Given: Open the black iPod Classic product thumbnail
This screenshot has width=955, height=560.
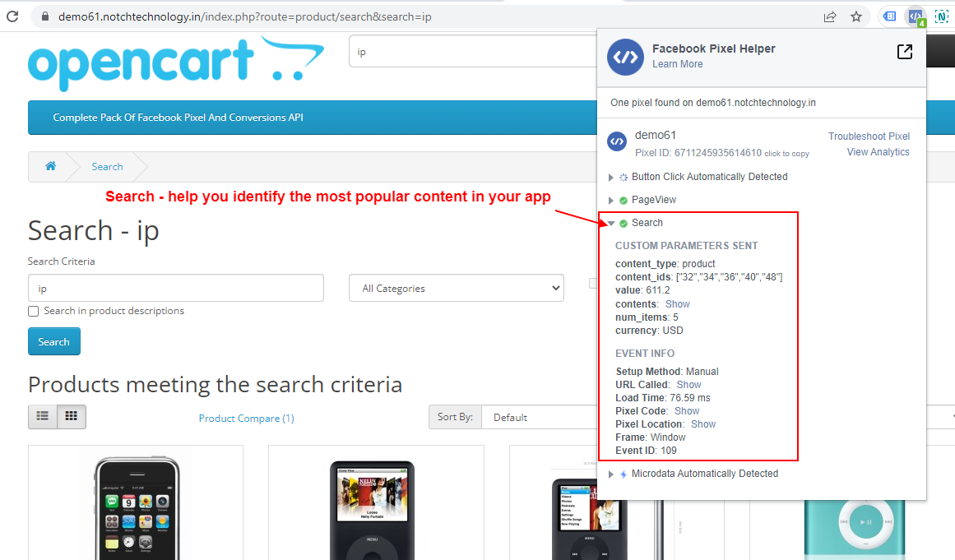Looking at the screenshot, I should click(x=372, y=510).
